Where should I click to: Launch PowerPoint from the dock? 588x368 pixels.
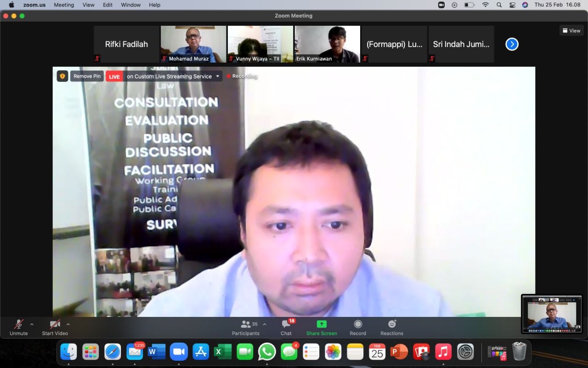pyautogui.click(x=399, y=352)
